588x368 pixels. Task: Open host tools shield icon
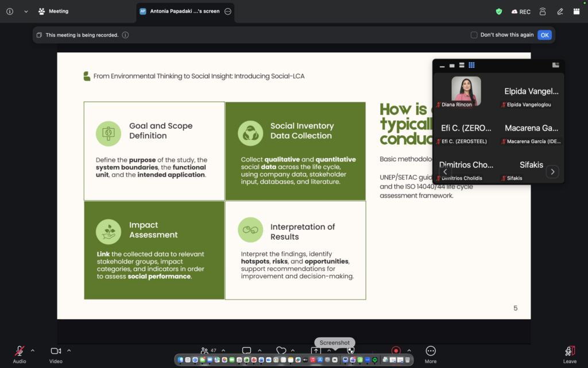351,351
